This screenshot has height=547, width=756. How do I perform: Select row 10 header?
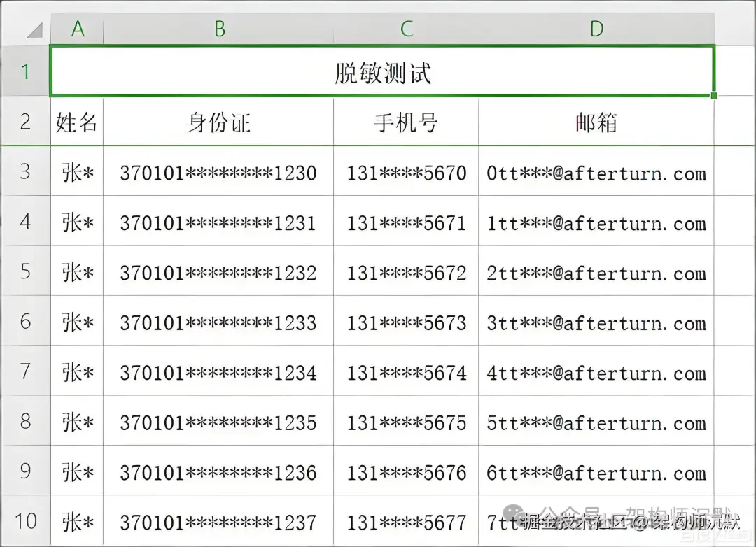pyautogui.click(x=25, y=521)
